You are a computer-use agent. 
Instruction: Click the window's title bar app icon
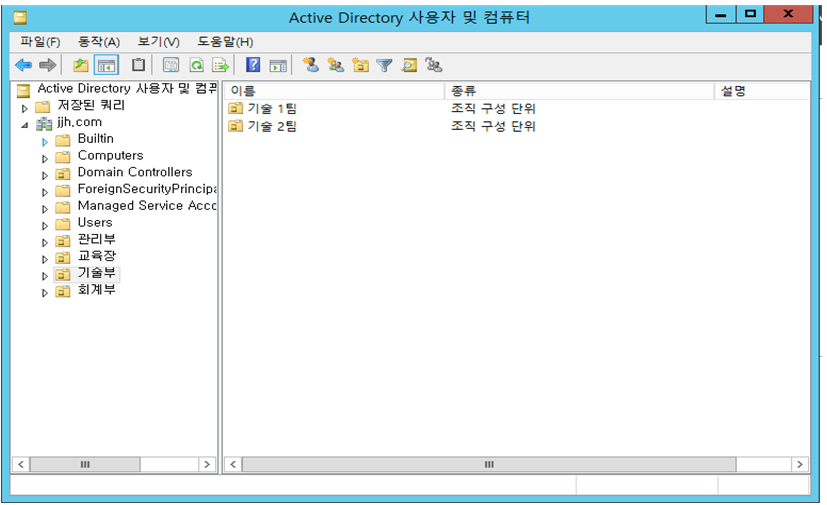(20, 17)
